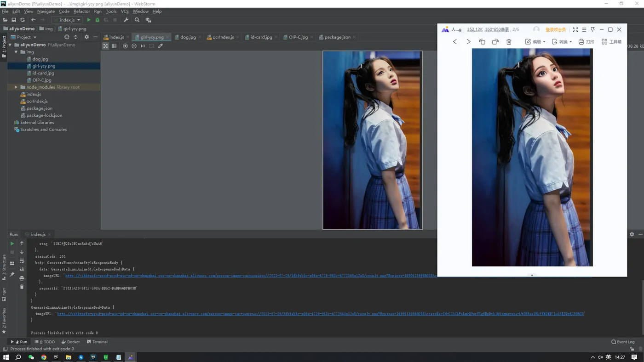Image resolution: width=644 pixels, height=362 pixels.
Task: Show the previous image in the viewer window
Action: pos(455,42)
